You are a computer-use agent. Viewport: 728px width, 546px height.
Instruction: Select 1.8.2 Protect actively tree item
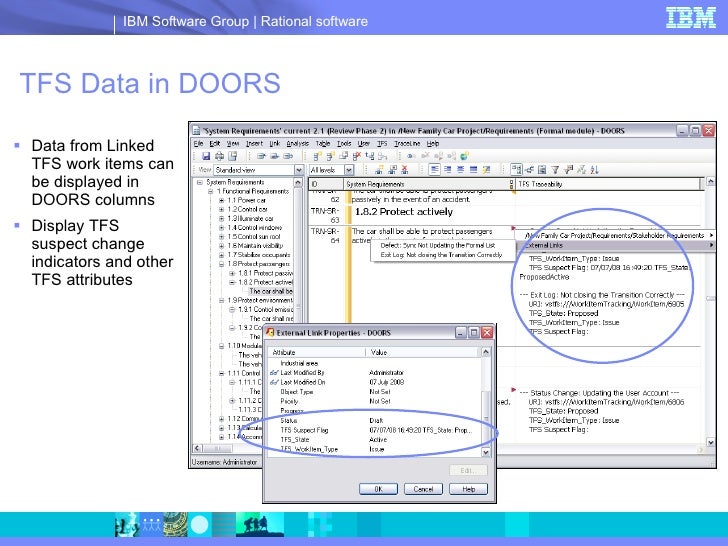click(x=265, y=282)
